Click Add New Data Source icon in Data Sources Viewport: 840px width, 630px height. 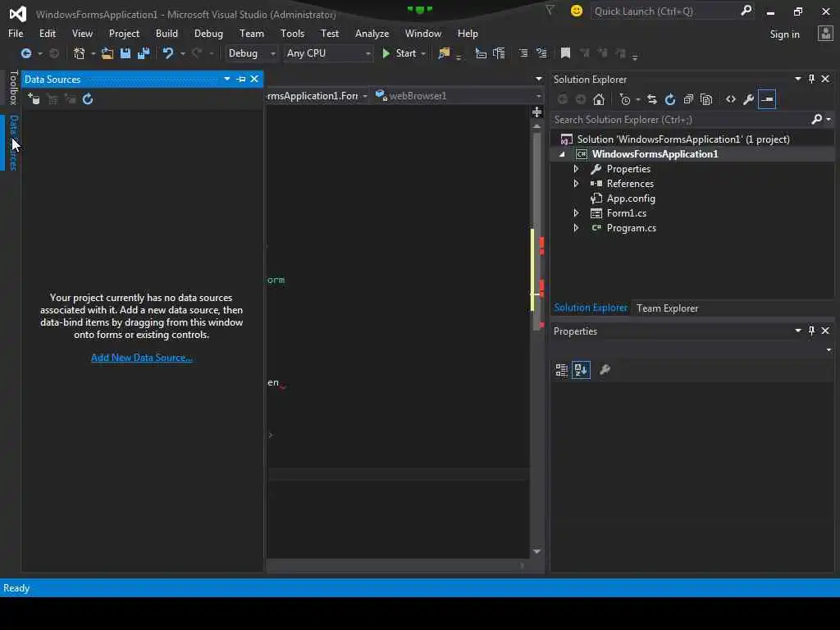(34, 99)
